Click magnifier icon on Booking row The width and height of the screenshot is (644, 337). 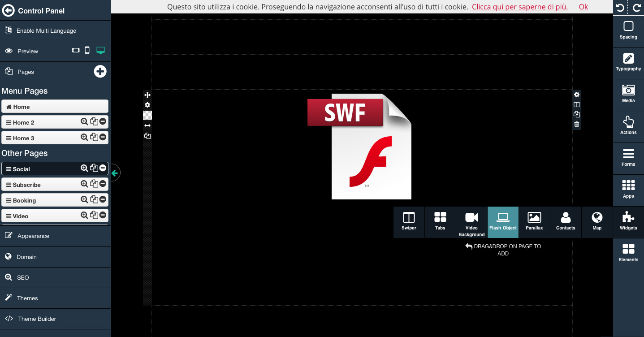click(84, 199)
